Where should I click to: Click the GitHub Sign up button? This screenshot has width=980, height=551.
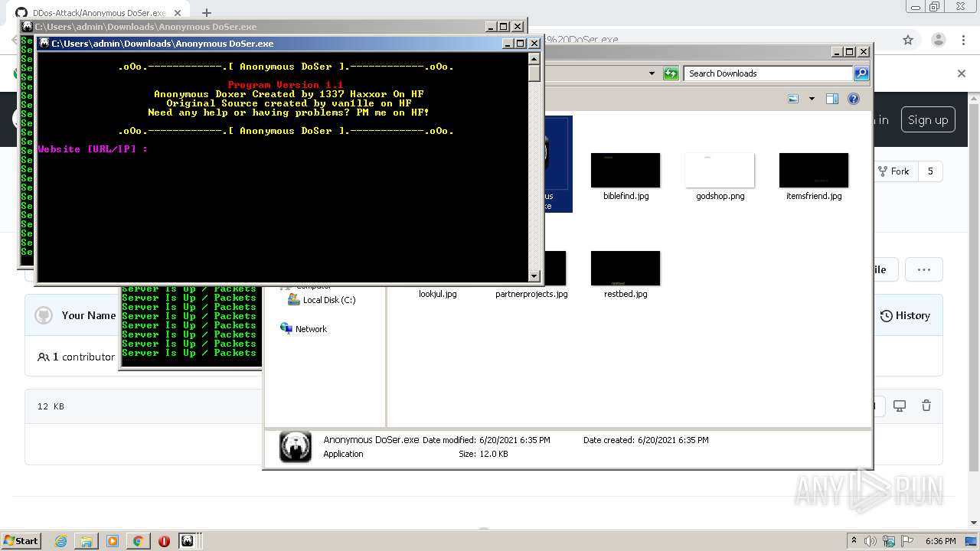click(x=927, y=119)
